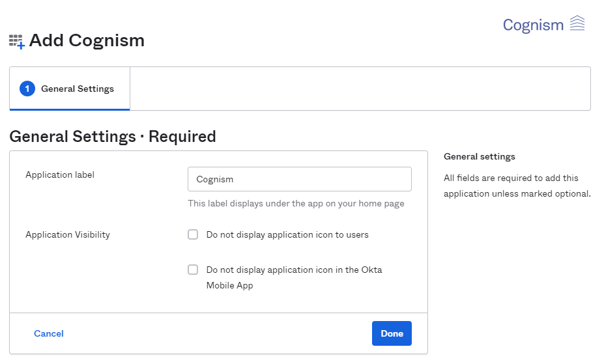
Task: Enable Do not display application icon to users
Action: 193,234
